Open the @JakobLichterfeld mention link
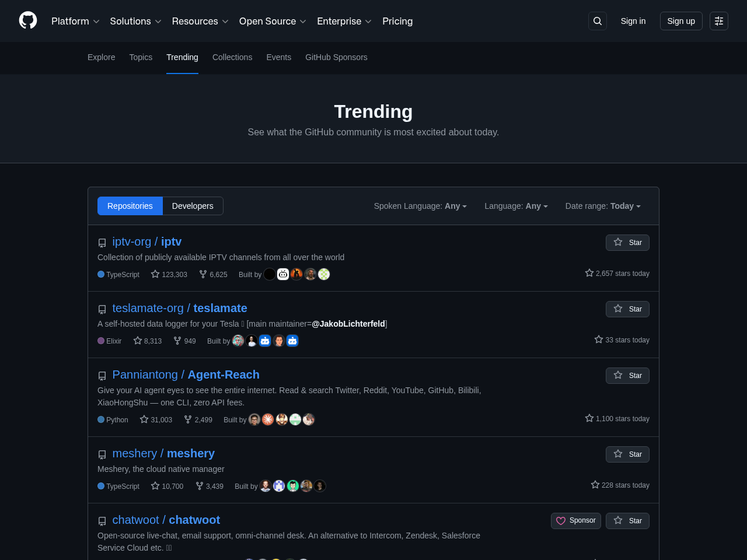747x560 pixels. click(348, 324)
